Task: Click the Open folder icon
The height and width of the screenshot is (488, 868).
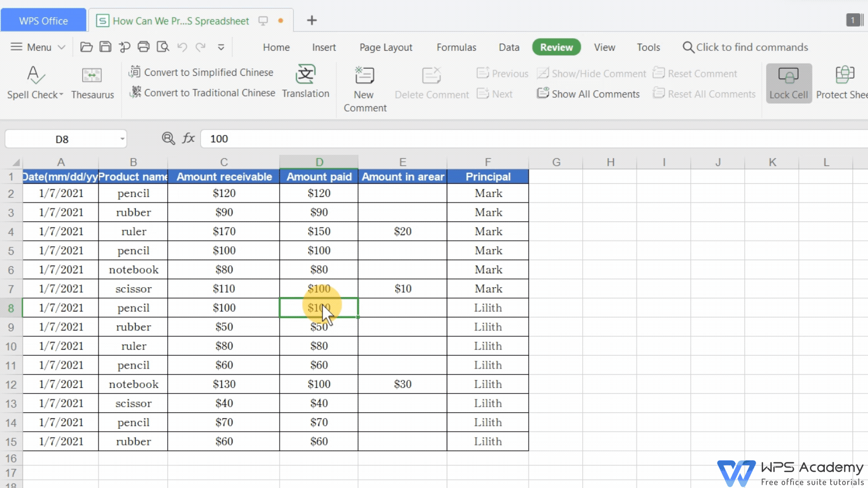Action: [x=86, y=47]
